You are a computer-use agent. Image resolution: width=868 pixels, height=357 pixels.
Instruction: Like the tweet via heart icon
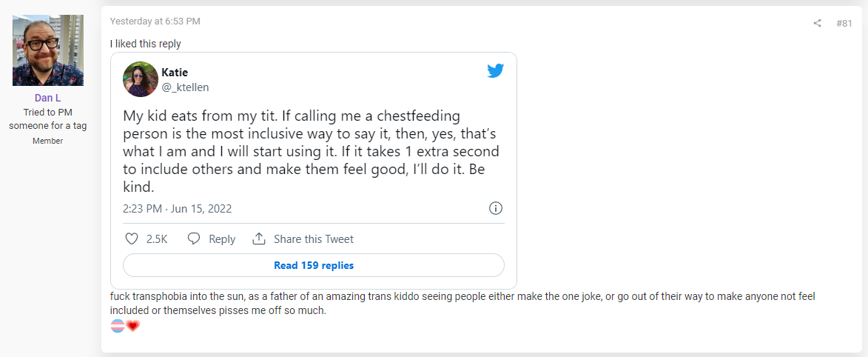(132, 239)
